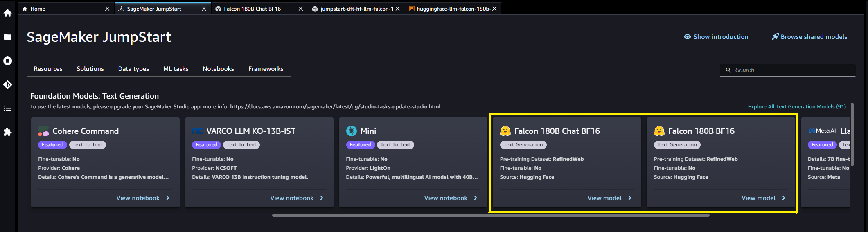Open the Frameworks menu

(266, 69)
